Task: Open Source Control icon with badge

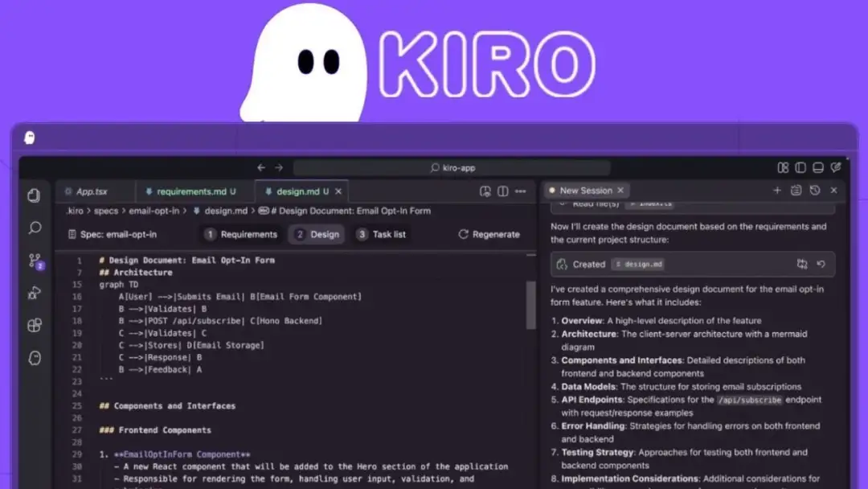Action: coord(35,261)
